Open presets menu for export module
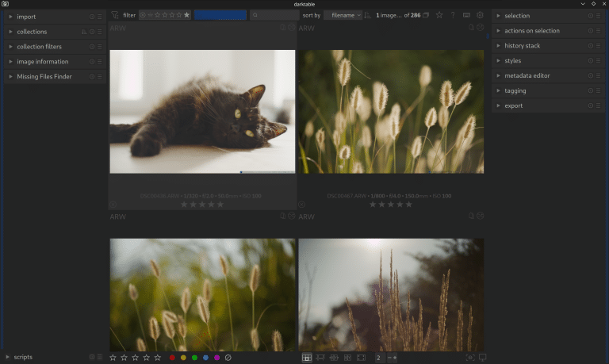Viewport: 609px width, 364px height. click(x=598, y=105)
